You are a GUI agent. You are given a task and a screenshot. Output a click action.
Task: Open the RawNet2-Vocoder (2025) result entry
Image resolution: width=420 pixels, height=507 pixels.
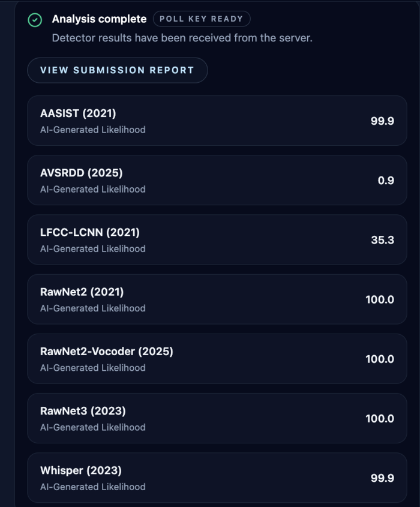click(x=215, y=358)
